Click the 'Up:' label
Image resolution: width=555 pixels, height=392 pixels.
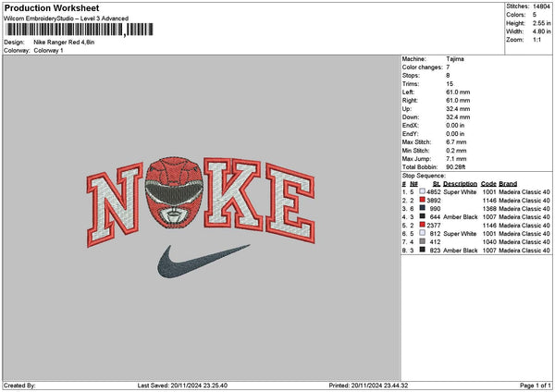pyautogui.click(x=407, y=109)
